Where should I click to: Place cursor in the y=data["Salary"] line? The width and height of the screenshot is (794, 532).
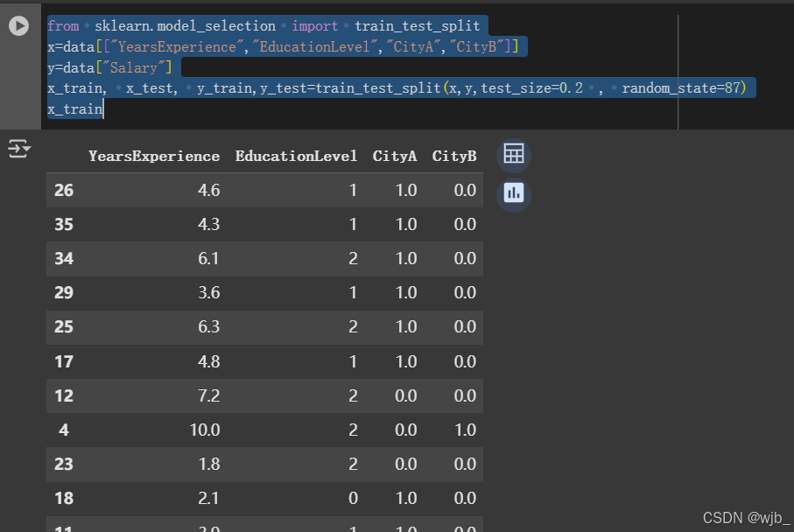pyautogui.click(x=110, y=68)
